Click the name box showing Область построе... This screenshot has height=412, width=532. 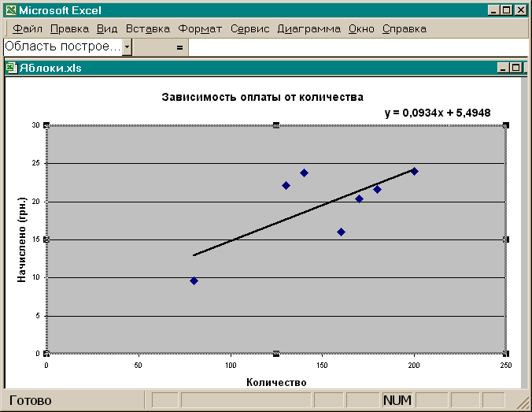click(x=63, y=47)
